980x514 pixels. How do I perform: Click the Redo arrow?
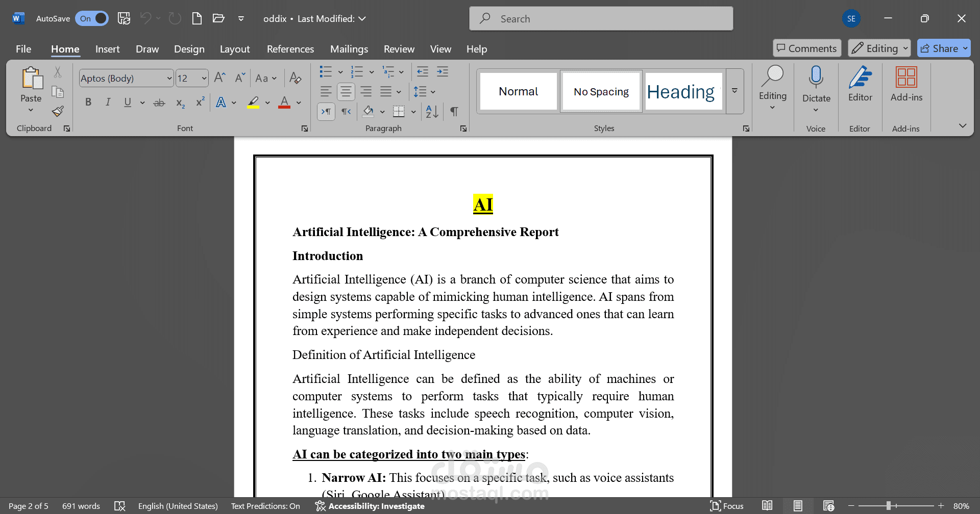175,19
